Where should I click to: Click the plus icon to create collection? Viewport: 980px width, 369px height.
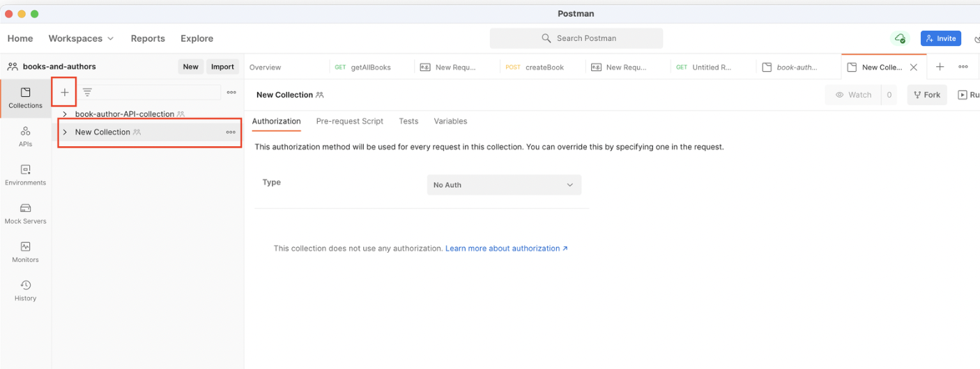click(64, 92)
